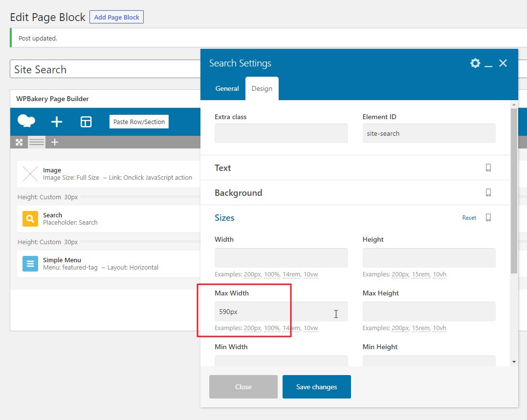Focus the Extra class input field
The image size is (527, 420).
coord(281,133)
